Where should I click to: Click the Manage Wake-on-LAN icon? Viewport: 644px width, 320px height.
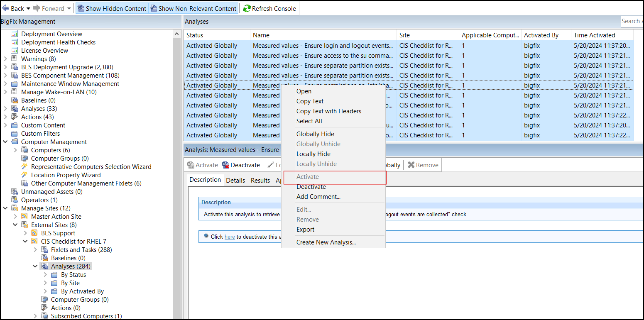coord(15,92)
